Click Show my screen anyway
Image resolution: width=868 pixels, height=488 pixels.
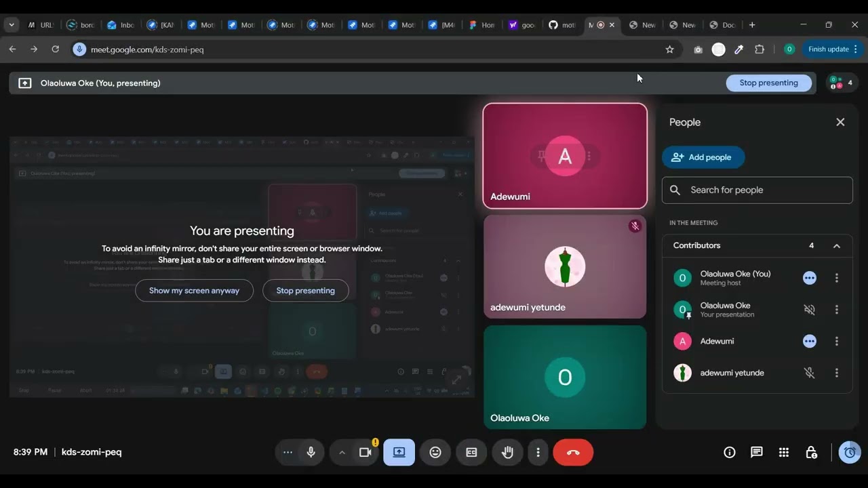(x=194, y=291)
